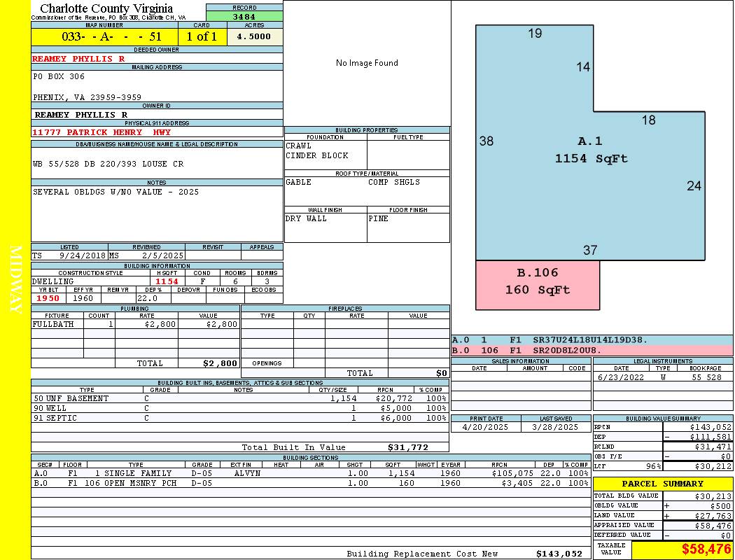Click the No Image Found placeholder
Image resolution: width=735 pixels, height=560 pixels.
[x=367, y=63]
